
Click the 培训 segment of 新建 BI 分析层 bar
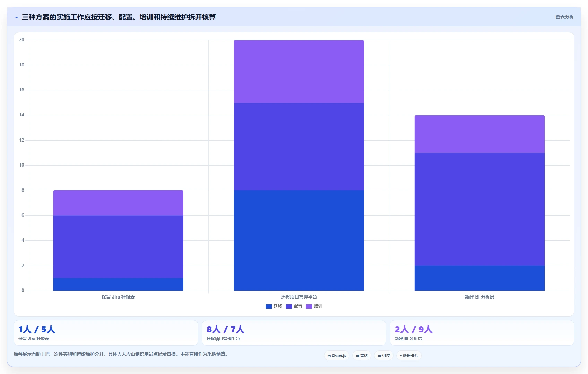[479, 134]
